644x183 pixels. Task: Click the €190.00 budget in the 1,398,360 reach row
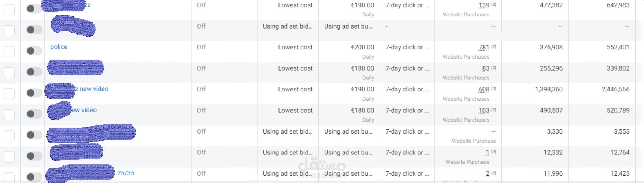point(362,89)
